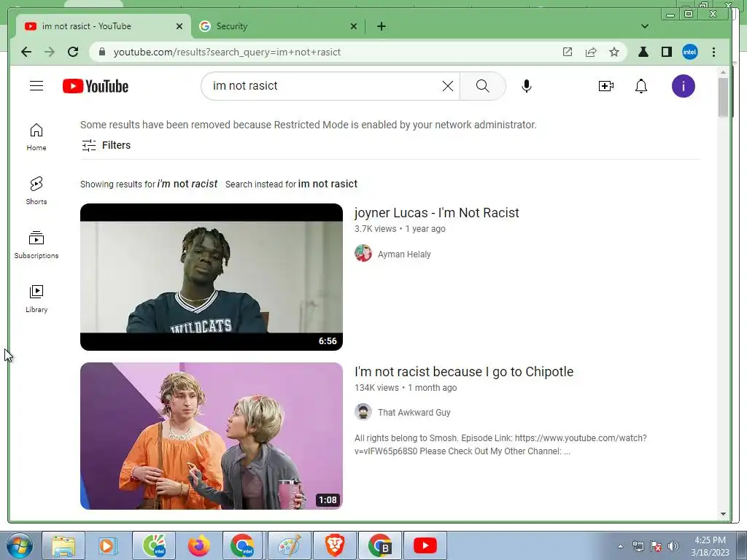The height and width of the screenshot is (560, 747).
Task: Go forward with the browser arrow
Action: (x=50, y=52)
